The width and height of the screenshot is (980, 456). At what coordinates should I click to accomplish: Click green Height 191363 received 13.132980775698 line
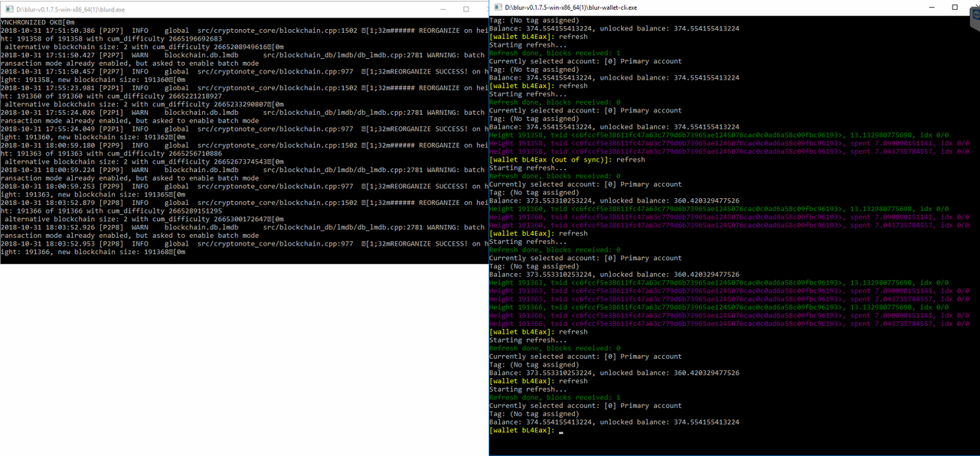coord(719,282)
